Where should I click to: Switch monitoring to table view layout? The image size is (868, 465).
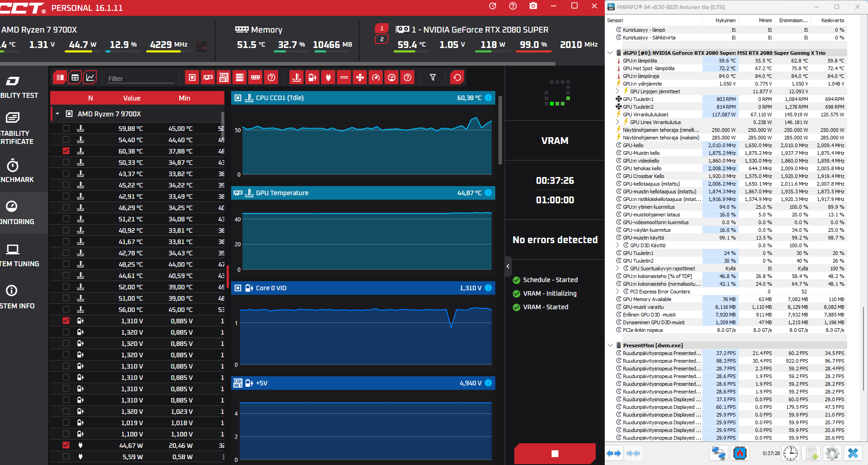coord(75,77)
